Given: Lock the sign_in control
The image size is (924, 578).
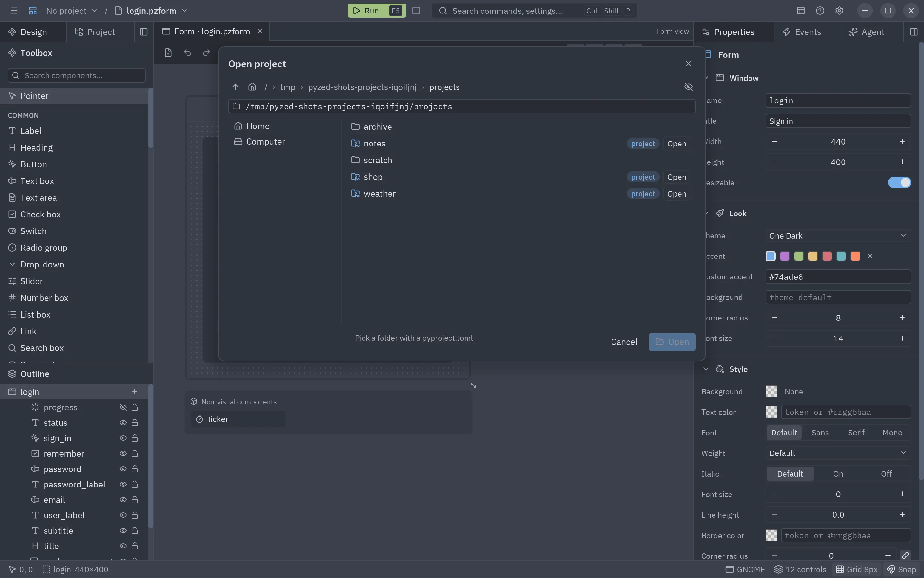Looking at the screenshot, I should [x=135, y=438].
